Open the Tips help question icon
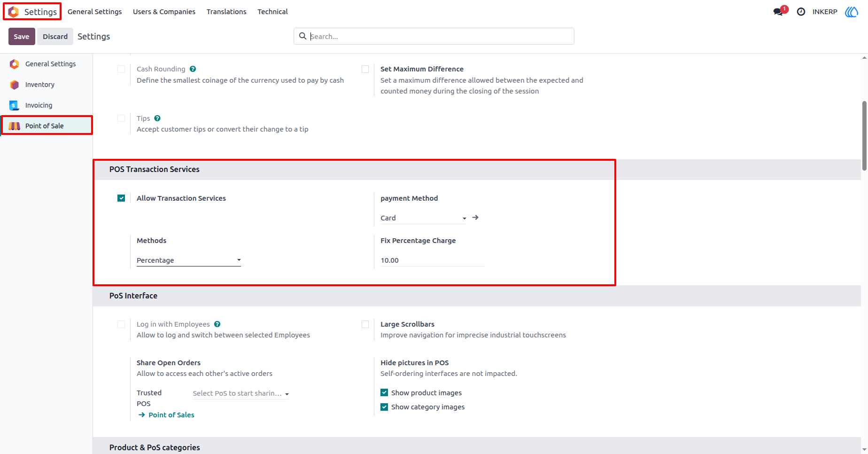868x454 pixels. [x=157, y=118]
